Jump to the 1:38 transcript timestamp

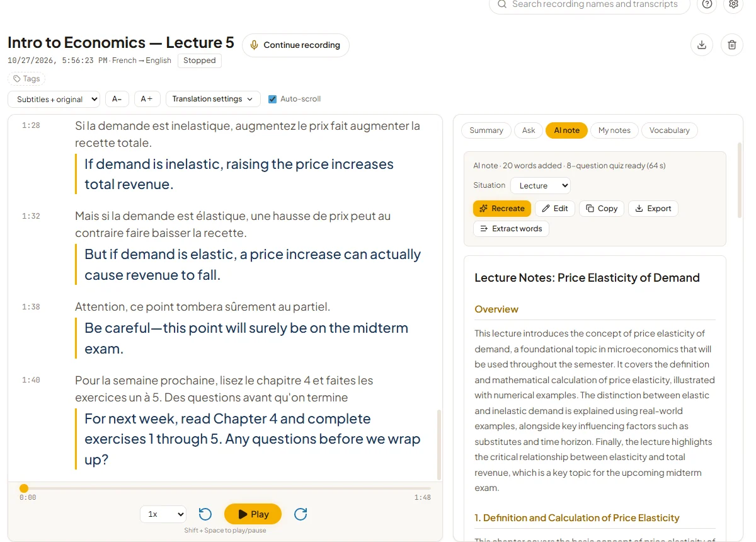[x=31, y=307]
